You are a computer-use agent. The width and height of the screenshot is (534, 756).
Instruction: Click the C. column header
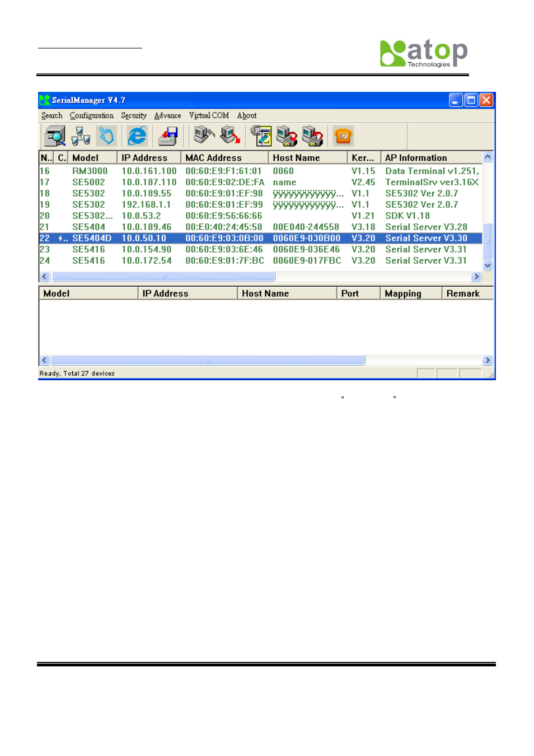click(61, 157)
